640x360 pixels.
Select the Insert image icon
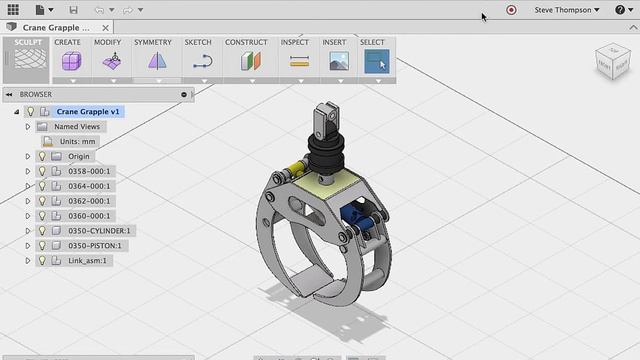click(339, 61)
